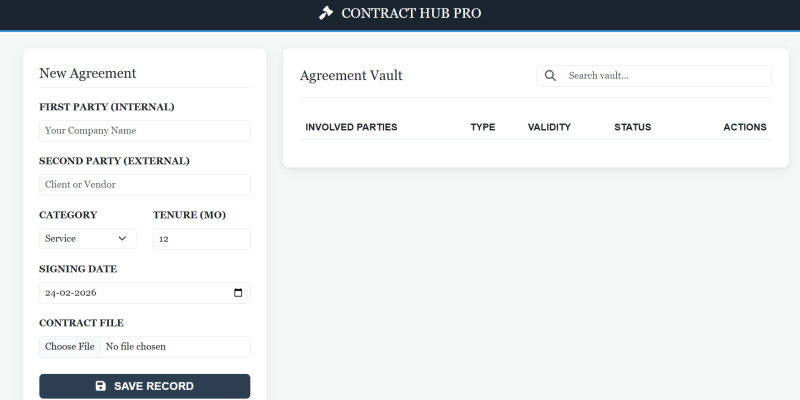Click the Agreement Vault heading

[351, 76]
